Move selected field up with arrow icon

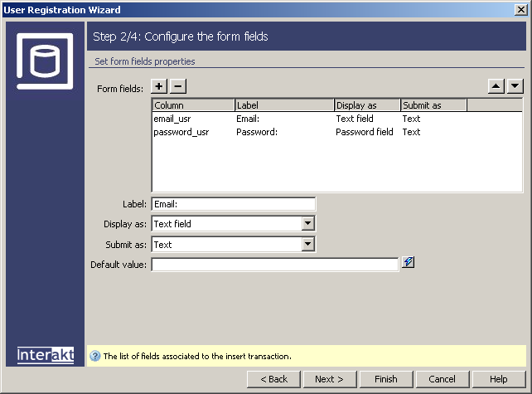click(x=497, y=86)
